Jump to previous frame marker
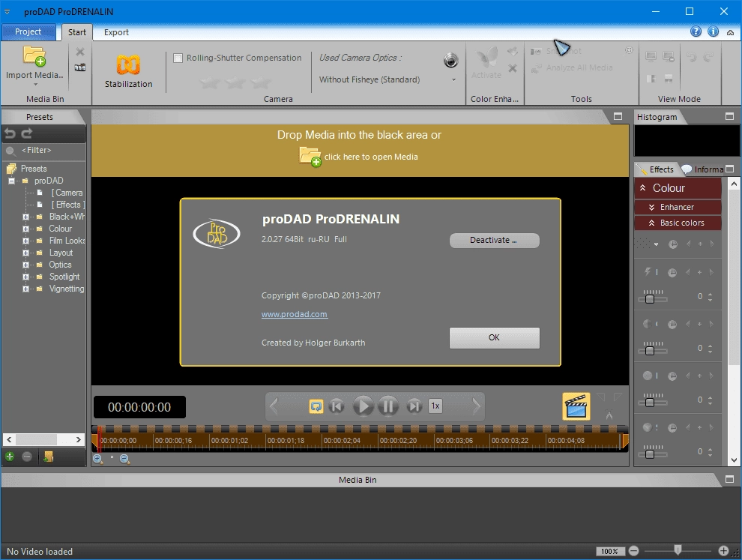 [x=337, y=406]
